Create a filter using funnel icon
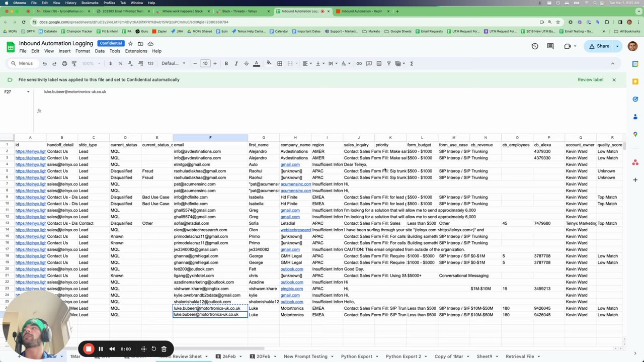The width and height of the screenshot is (644, 362). (389, 63)
